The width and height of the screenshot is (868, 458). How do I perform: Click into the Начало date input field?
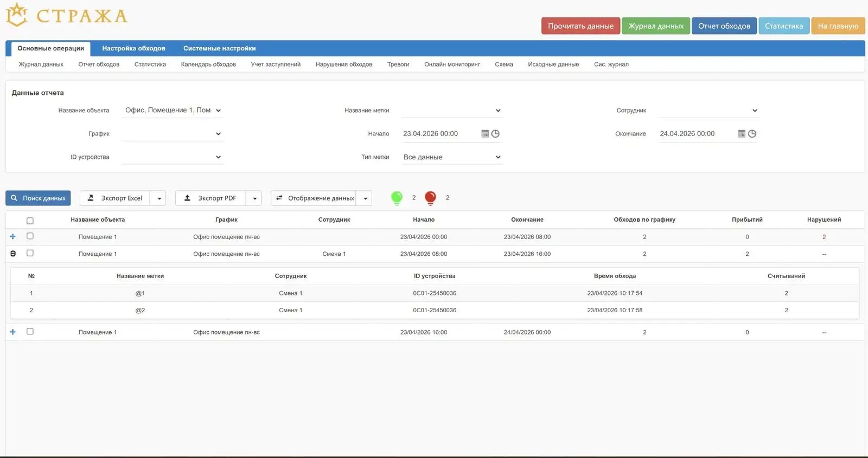tap(439, 134)
